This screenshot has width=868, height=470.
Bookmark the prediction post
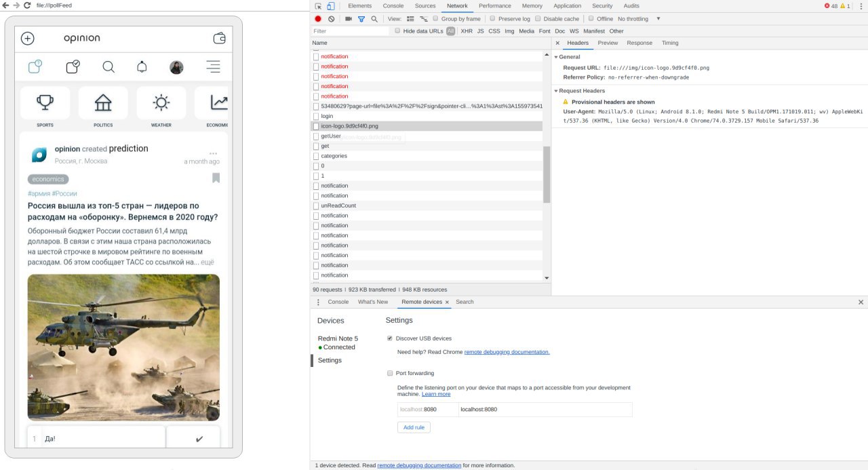(x=216, y=178)
